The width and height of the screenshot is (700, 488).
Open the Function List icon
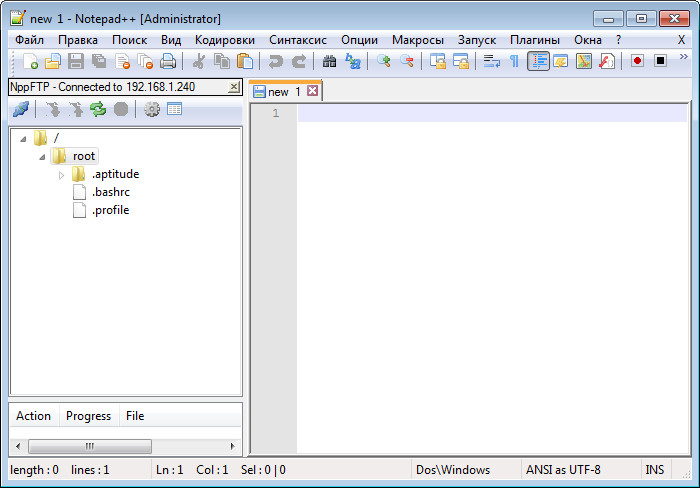click(x=607, y=61)
